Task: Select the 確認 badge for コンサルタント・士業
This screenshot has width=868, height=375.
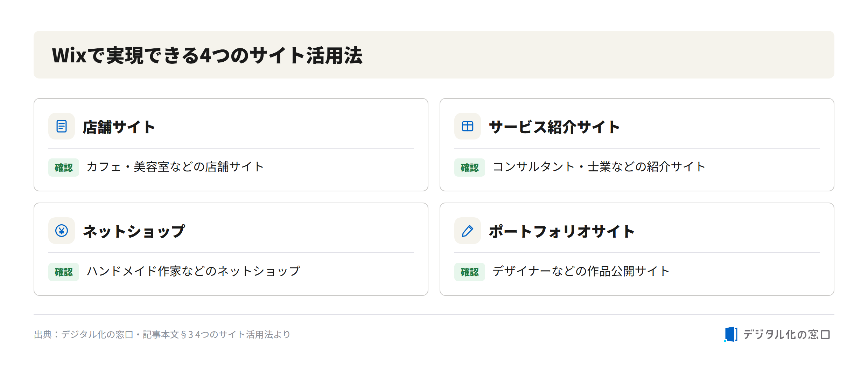Action: point(470,168)
